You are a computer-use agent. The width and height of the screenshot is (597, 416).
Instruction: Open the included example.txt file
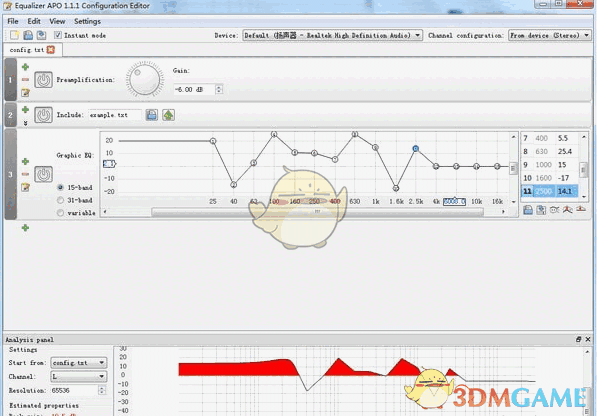pos(168,115)
